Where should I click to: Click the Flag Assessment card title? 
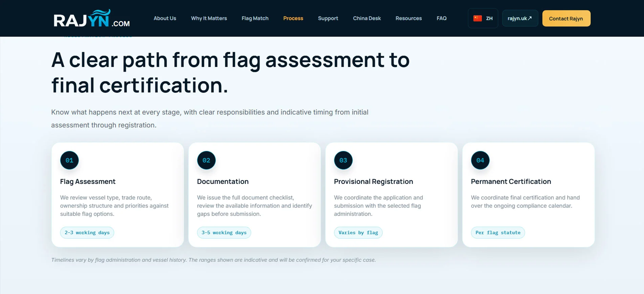pyautogui.click(x=88, y=181)
